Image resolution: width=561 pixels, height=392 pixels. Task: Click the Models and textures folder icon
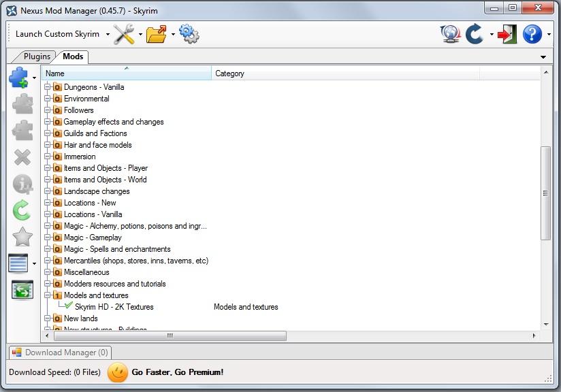tap(57, 295)
